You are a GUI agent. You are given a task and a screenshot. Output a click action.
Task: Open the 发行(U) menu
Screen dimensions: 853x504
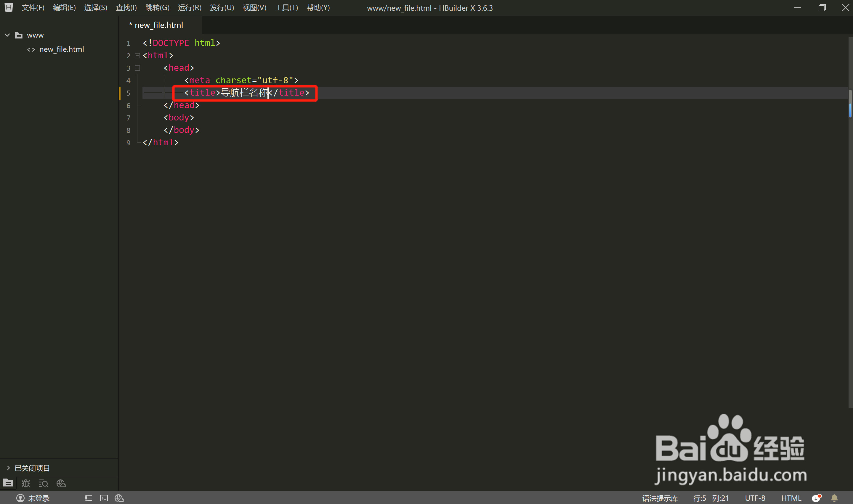pos(222,7)
